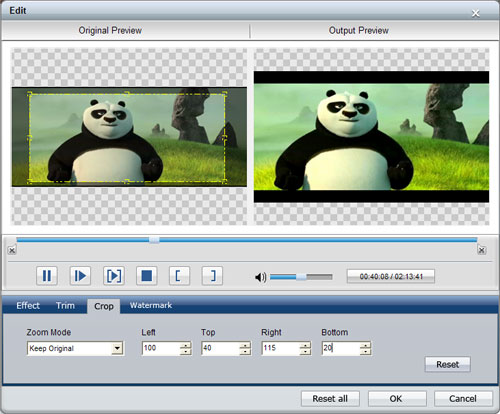The image size is (500, 414).
Task: Click the play button with bar
Action: (x=80, y=276)
